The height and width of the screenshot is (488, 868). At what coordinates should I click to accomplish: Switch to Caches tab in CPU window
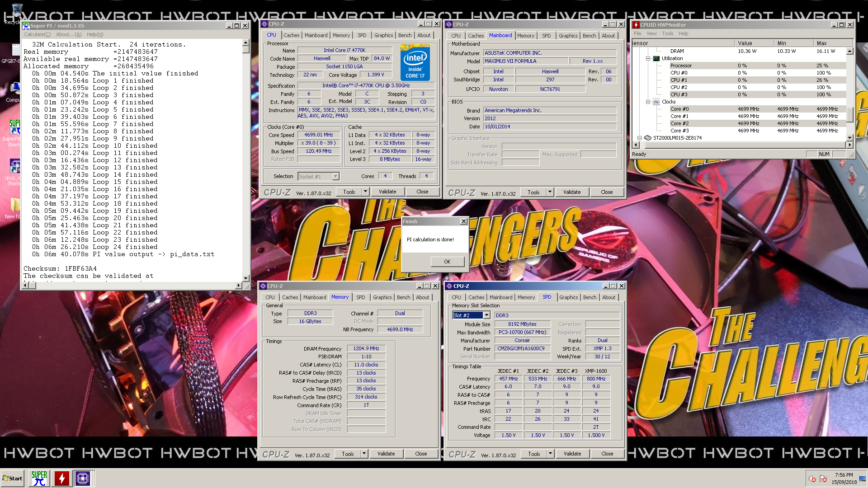(x=292, y=35)
